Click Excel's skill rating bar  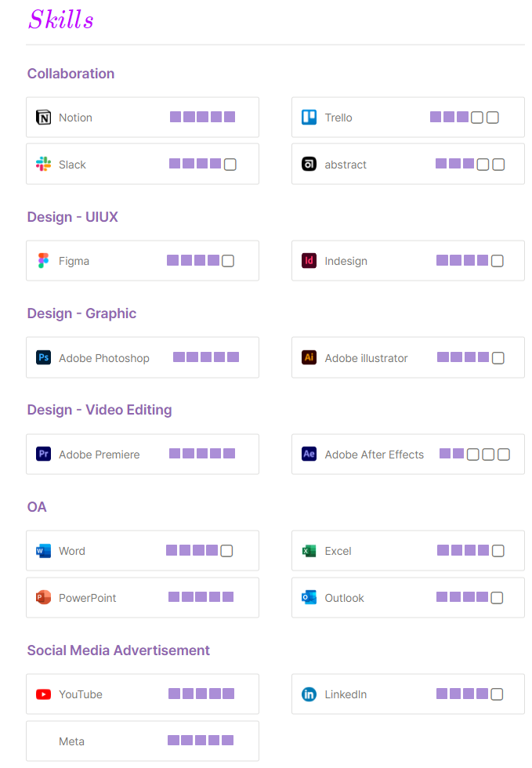pos(471,550)
